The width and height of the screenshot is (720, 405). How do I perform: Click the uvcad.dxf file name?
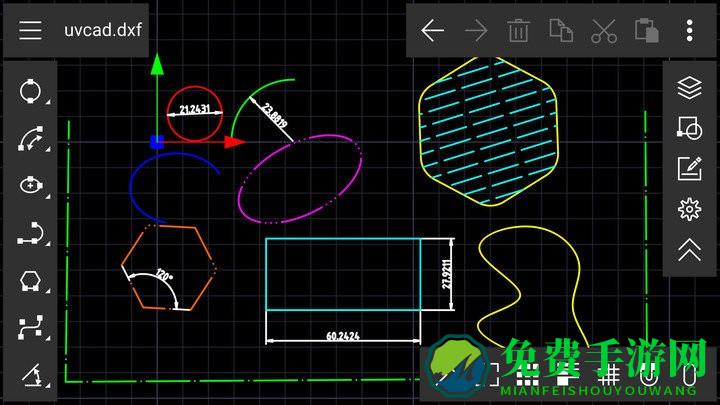[103, 30]
